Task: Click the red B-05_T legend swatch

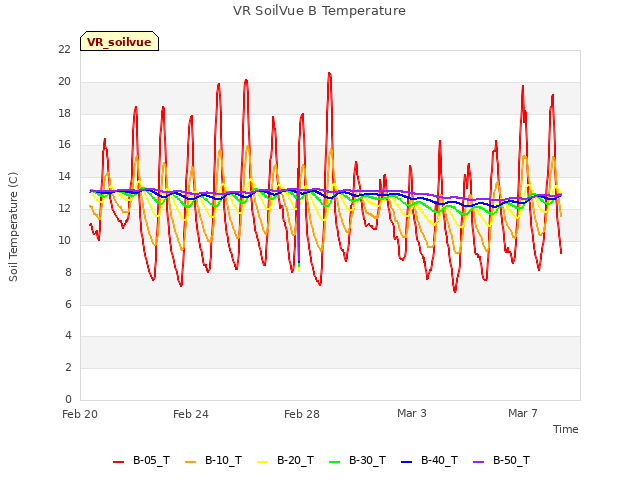Action: click(x=118, y=462)
